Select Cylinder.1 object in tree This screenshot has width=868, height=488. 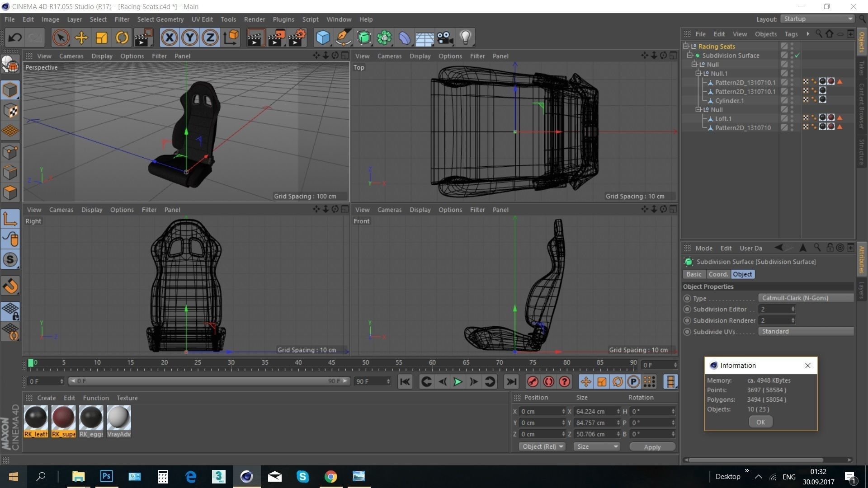point(729,101)
